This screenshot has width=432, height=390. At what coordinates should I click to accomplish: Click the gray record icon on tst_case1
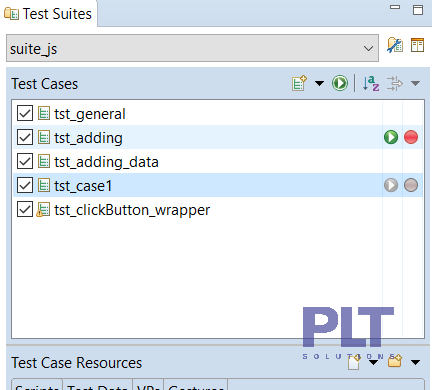pyautogui.click(x=411, y=185)
